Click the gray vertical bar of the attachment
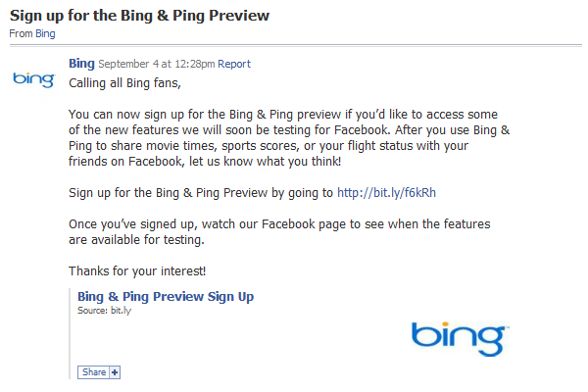Viewport: 588px width, 392px height. click(x=70, y=333)
